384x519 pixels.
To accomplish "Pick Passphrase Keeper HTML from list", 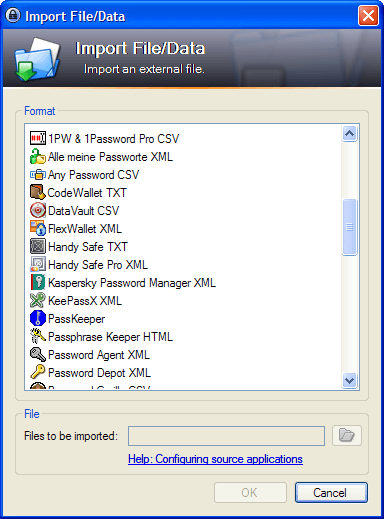I will click(x=110, y=337).
